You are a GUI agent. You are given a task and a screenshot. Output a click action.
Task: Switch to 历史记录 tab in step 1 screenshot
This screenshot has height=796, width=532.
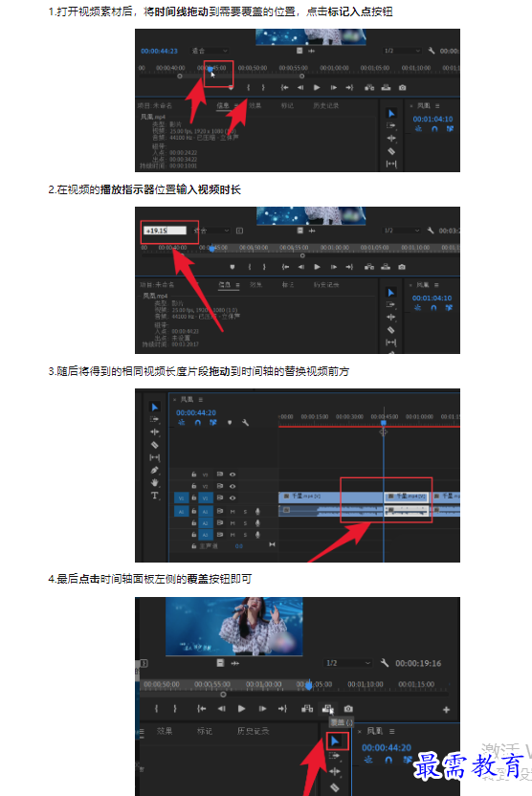pyautogui.click(x=326, y=105)
